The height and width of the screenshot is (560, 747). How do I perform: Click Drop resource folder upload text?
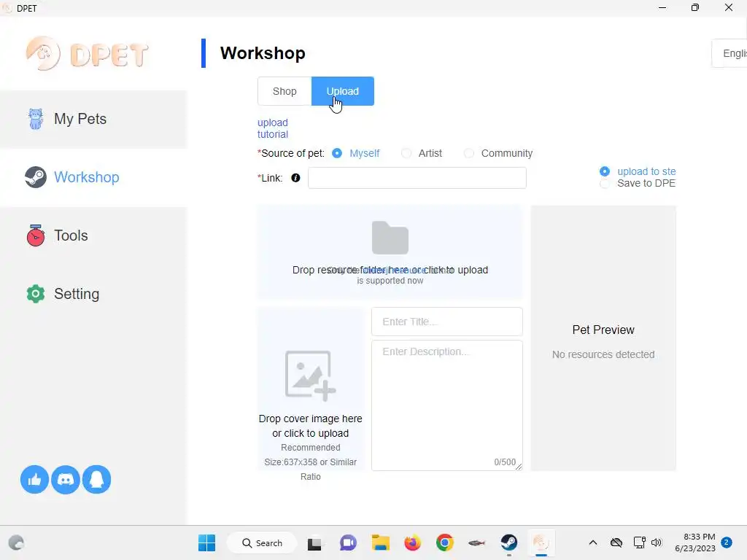pyautogui.click(x=390, y=270)
